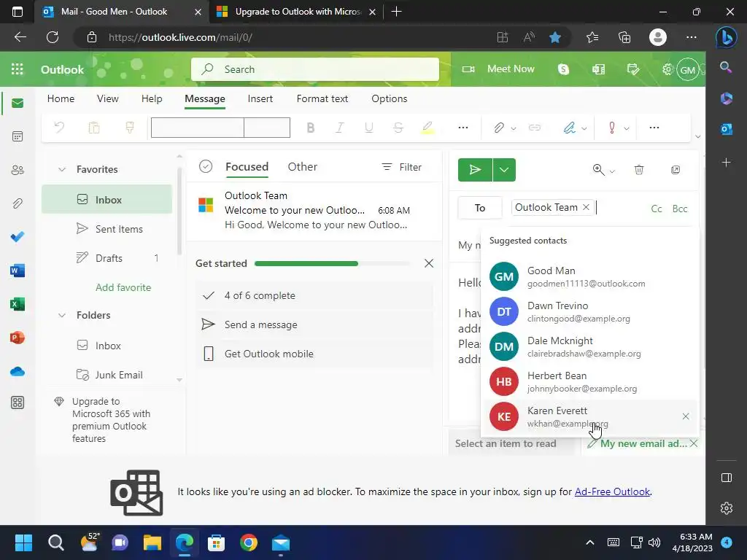Switch to the Home ribbon tab
Image resolution: width=747 pixels, height=560 pixels.
pos(61,98)
